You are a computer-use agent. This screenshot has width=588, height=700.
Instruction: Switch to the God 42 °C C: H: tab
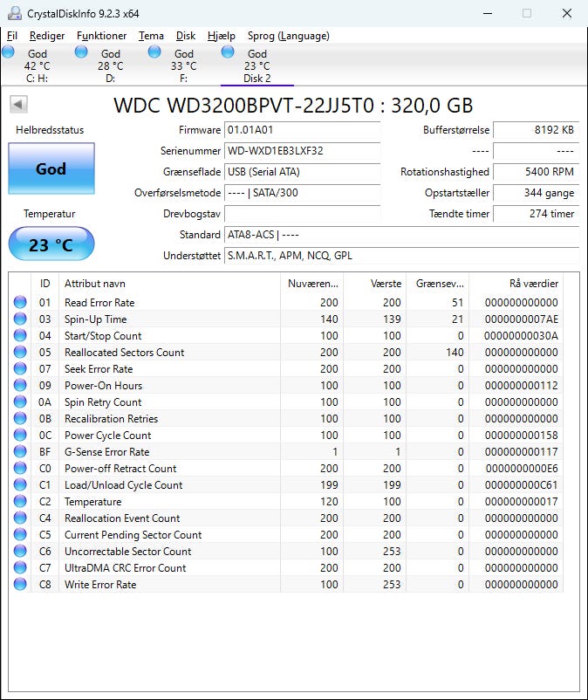click(x=37, y=65)
